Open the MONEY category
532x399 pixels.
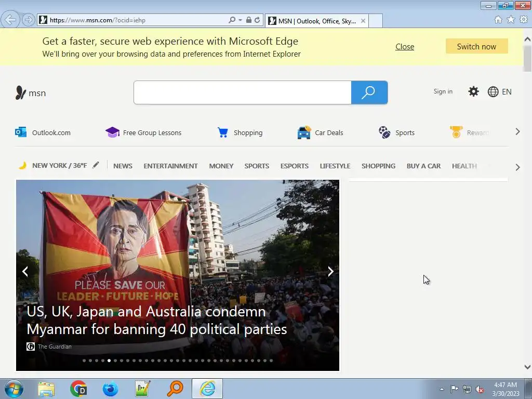[221, 166]
